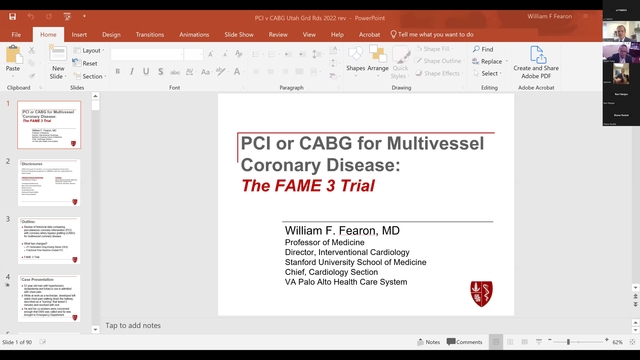Viewport: 640px width, 360px height.
Task: Select Disclosures slide 2 thumbnail
Action: pyautogui.click(x=49, y=182)
